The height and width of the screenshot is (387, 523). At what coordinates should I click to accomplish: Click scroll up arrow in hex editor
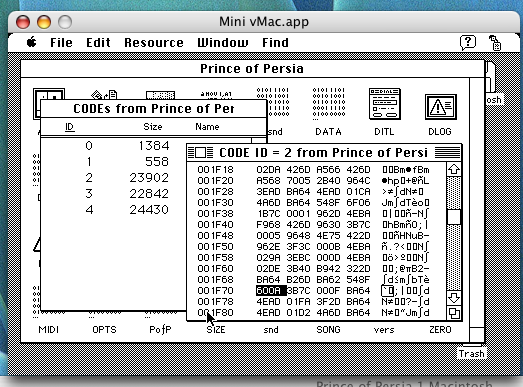click(454, 169)
